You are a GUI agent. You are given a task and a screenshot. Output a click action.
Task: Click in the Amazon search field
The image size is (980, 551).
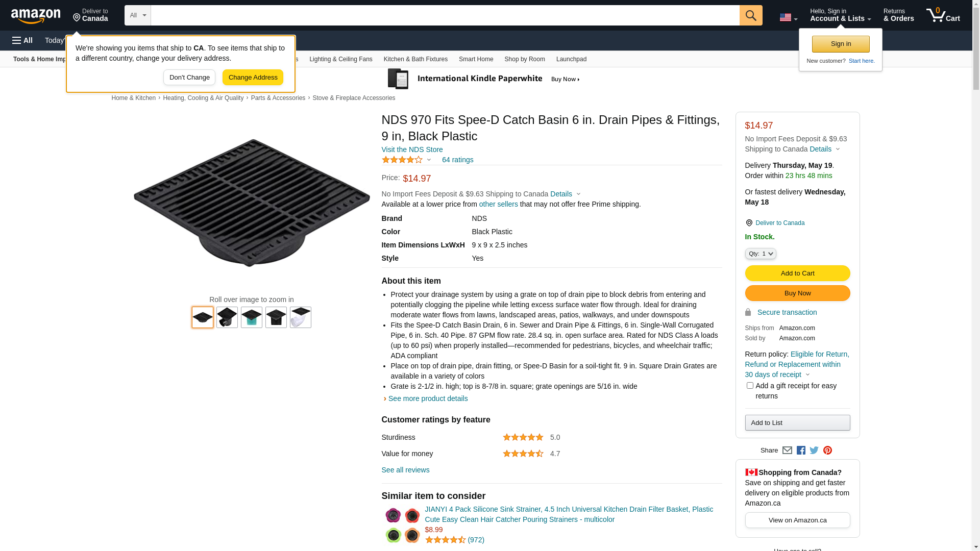[x=445, y=15]
